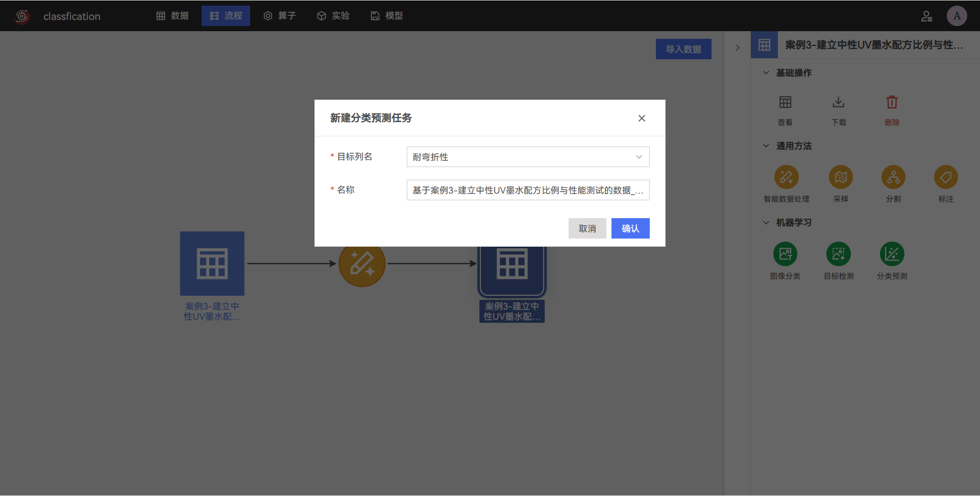Viewport: 980px width, 496px height.
Task: Select the first dataset node on canvas
Action: coord(212,264)
